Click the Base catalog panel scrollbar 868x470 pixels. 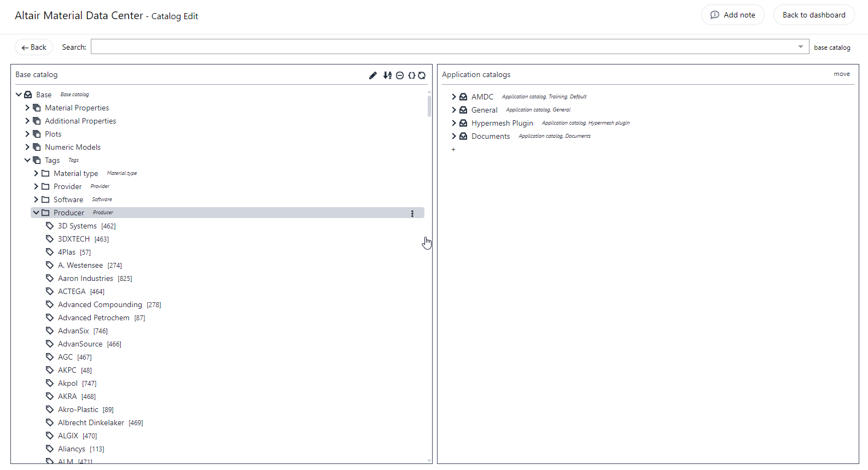click(x=429, y=106)
